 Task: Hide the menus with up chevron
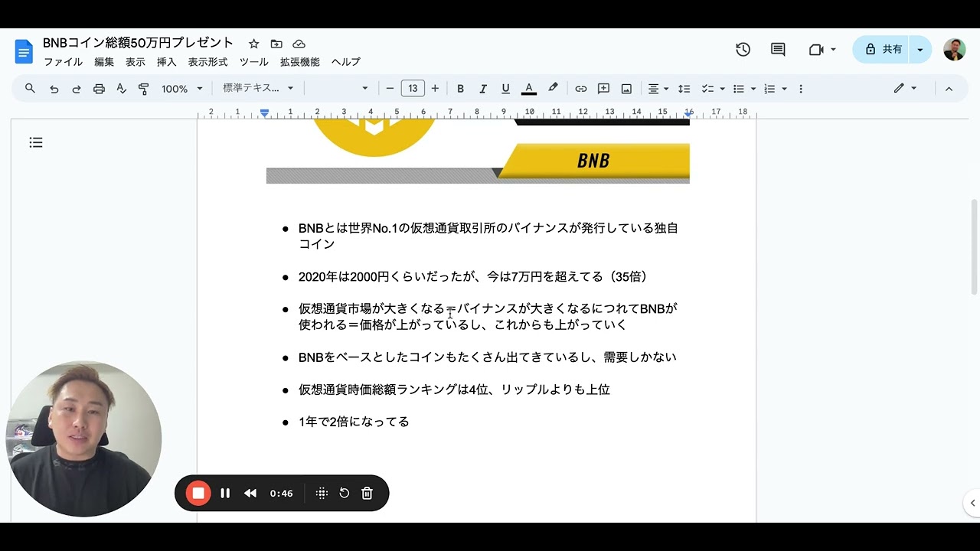tap(949, 89)
